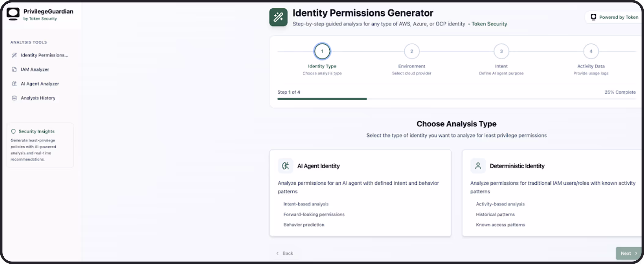644x264 pixels.
Task: Click 'Select cloud provider' step caption
Action: 412,73
